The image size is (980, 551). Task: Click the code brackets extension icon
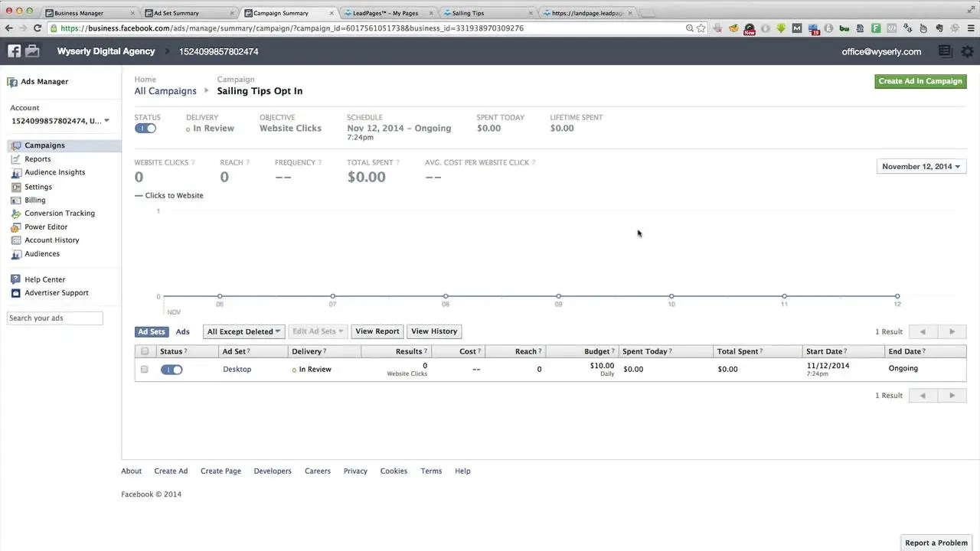pyautogui.click(x=892, y=28)
